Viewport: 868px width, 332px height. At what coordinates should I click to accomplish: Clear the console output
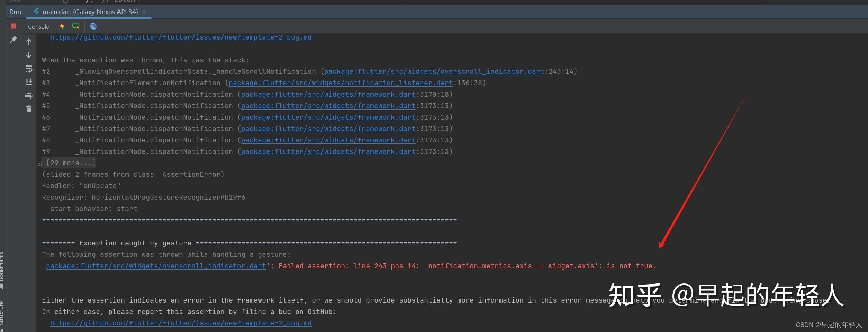click(x=29, y=109)
